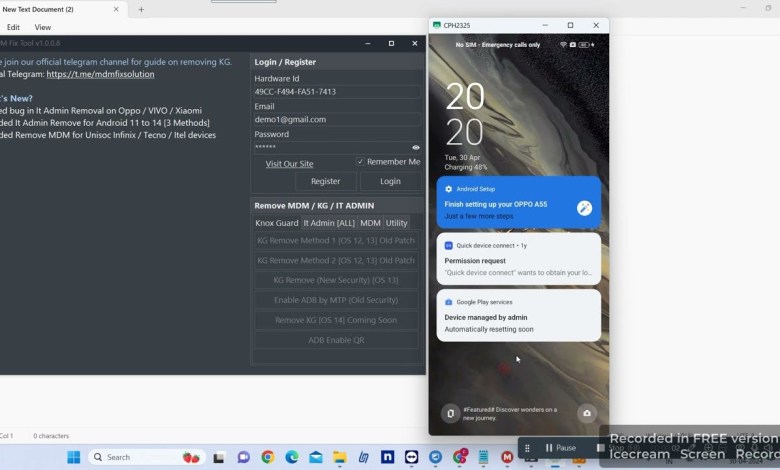Maximize the MDM Fix Tool window

(391, 43)
